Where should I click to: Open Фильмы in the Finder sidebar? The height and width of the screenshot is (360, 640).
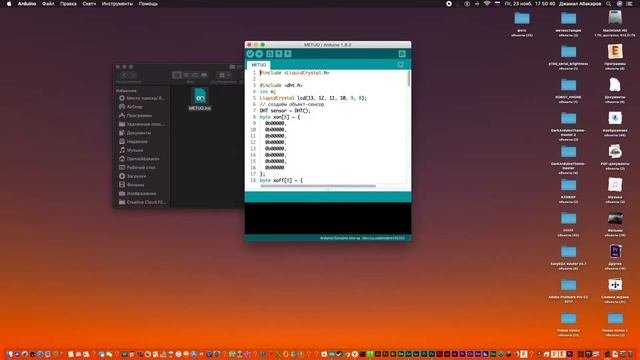coord(131,184)
